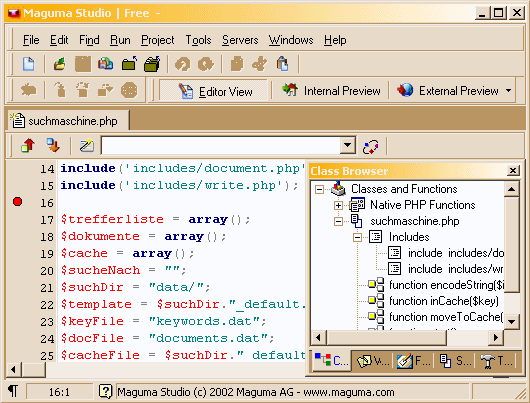Click the Step Over debug icon

coord(82,90)
